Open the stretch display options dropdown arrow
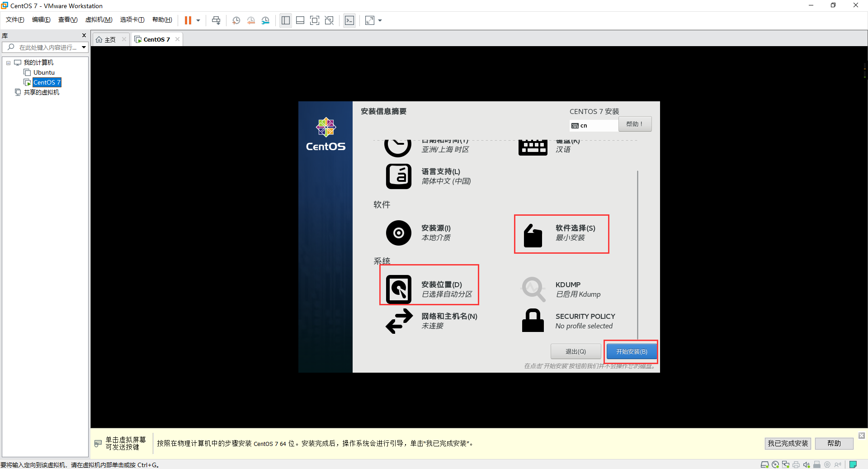Image resolution: width=868 pixels, height=469 pixels. pos(380,20)
